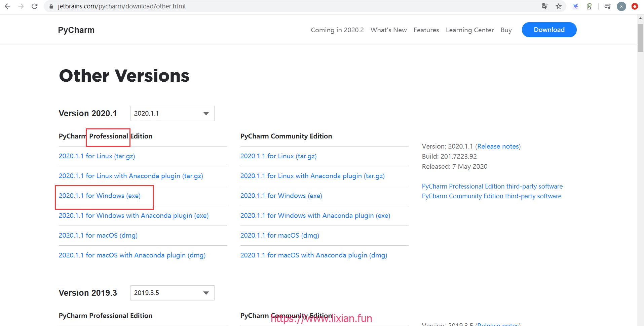Open the 2020.1.1 Release notes link
The width and height of the screenshot is (644, 326).
click(x=498, y=146)
